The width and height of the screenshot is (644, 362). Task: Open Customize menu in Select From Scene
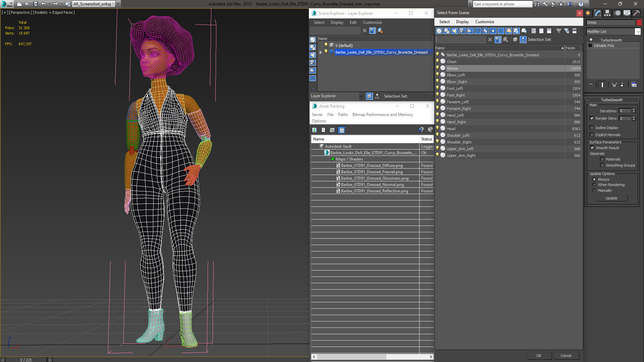click(x=484, y=22)
